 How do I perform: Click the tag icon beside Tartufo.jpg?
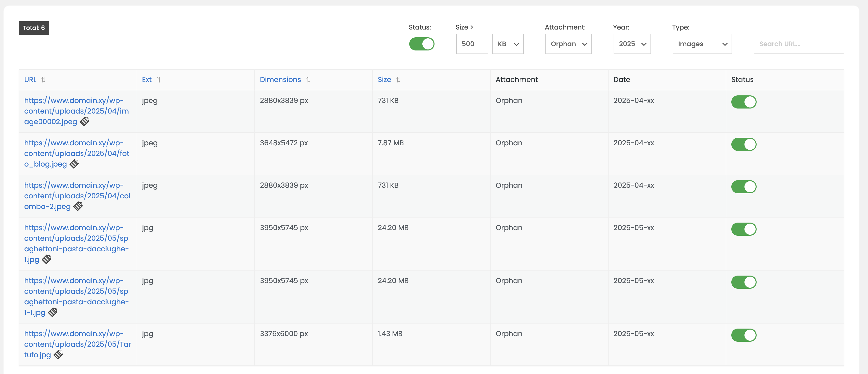[58, 355]
